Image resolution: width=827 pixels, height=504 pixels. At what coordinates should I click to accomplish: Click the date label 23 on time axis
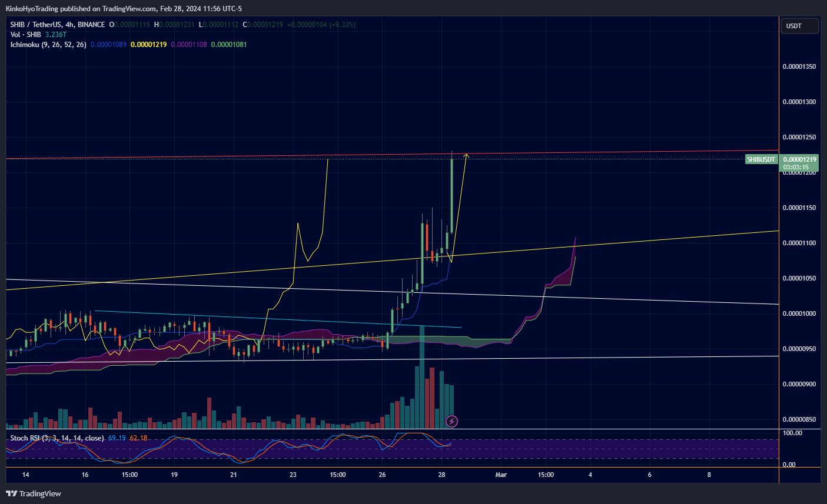(x=293, y=475)
